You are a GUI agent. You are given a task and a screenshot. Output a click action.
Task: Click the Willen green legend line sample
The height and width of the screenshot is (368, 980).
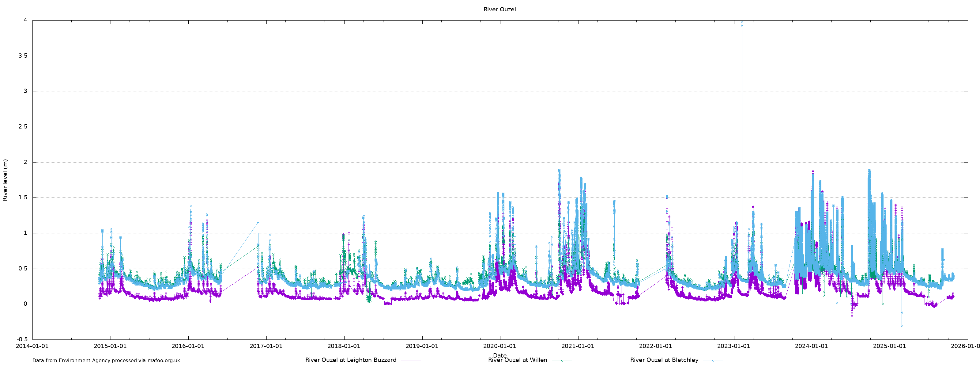562,360
